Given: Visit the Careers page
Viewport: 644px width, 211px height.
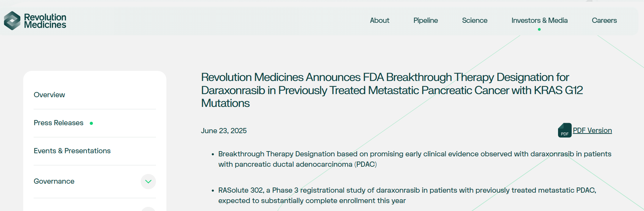Looking at the screenshot, I should point(604,20).
